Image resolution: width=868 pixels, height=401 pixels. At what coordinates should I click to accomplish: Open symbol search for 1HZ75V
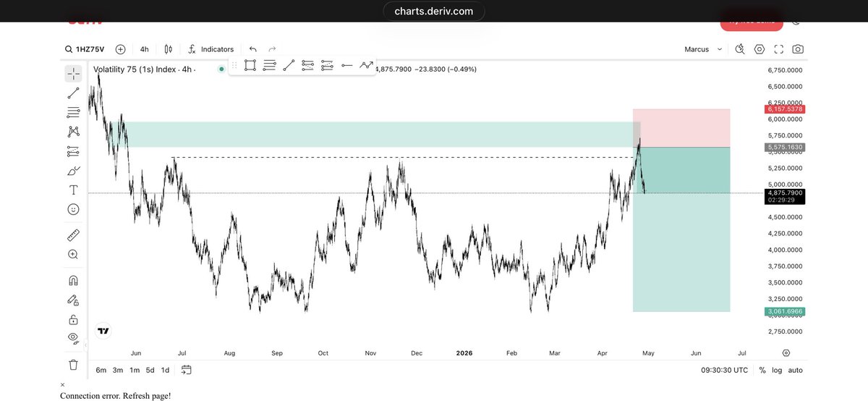85,49
